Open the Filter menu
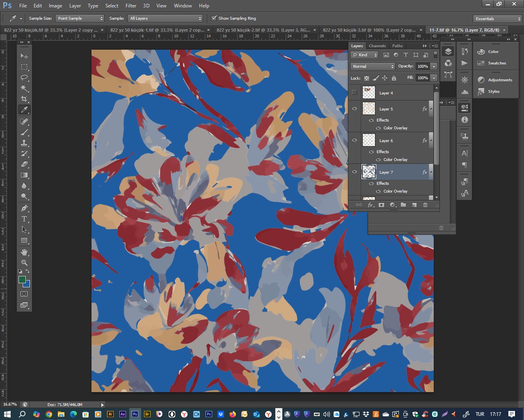Viewport: 524px width, 420px height. point(131,6)
